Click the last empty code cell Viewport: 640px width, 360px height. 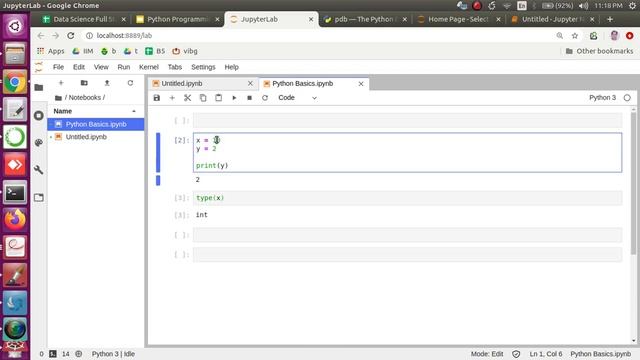(407, 255)
